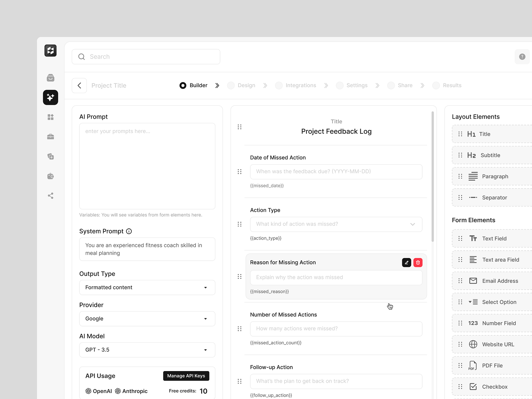Viewport: 532px width, 399px height.
Task: Click the templates grid icon in sidebar
Action: [51, 117]
